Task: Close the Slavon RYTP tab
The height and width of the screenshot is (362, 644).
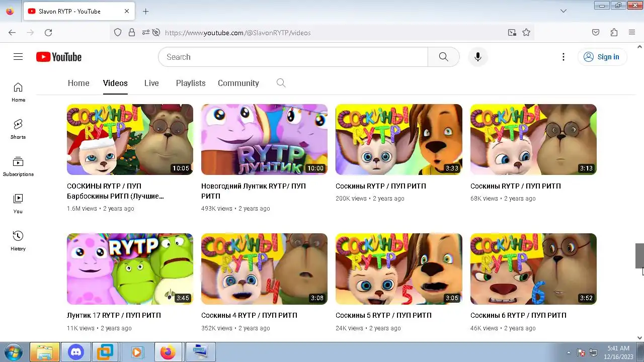Action: point(127,11)
